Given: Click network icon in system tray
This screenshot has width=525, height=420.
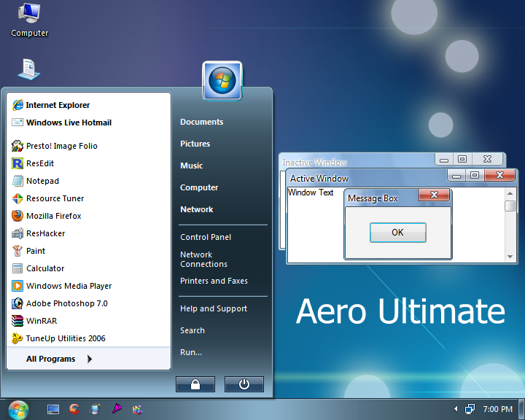Looking at the screenshot, I should pyautogui.click(x=470, y=409).
